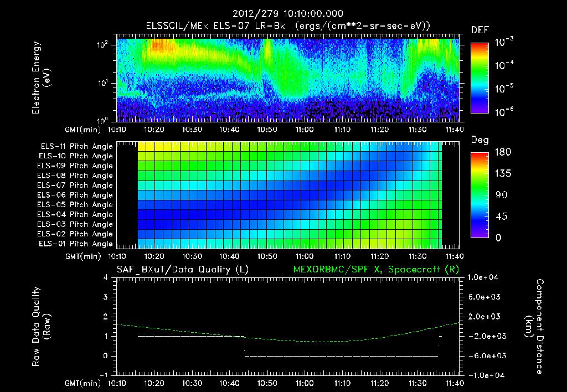The width and height of the screenshot is (567, 392).
Task: Click the -1 tick on the Raw Data Quality axis
Action: pyautogui.click(x=104, y=375)
